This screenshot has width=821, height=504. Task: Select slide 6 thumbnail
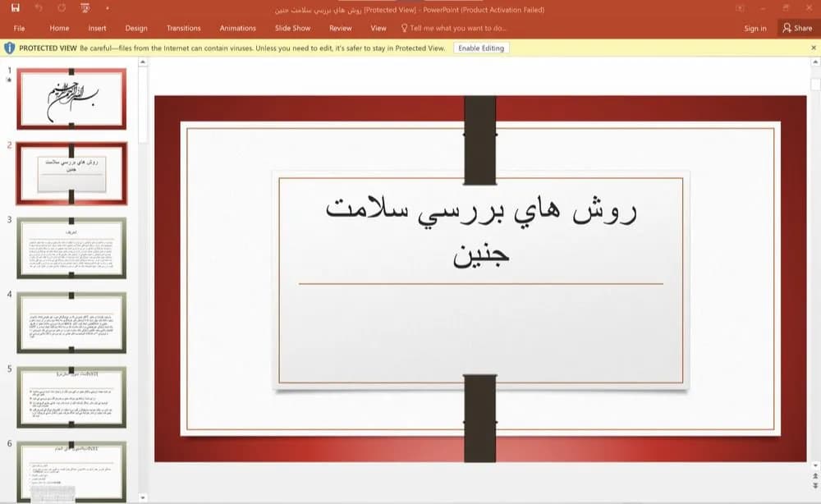(71, 471)
